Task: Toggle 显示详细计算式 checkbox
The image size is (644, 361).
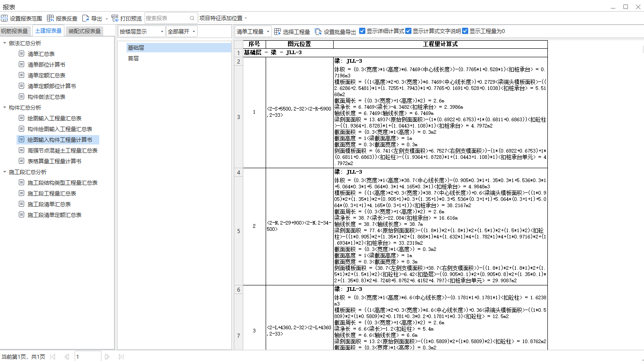Action: click(362, 31)
